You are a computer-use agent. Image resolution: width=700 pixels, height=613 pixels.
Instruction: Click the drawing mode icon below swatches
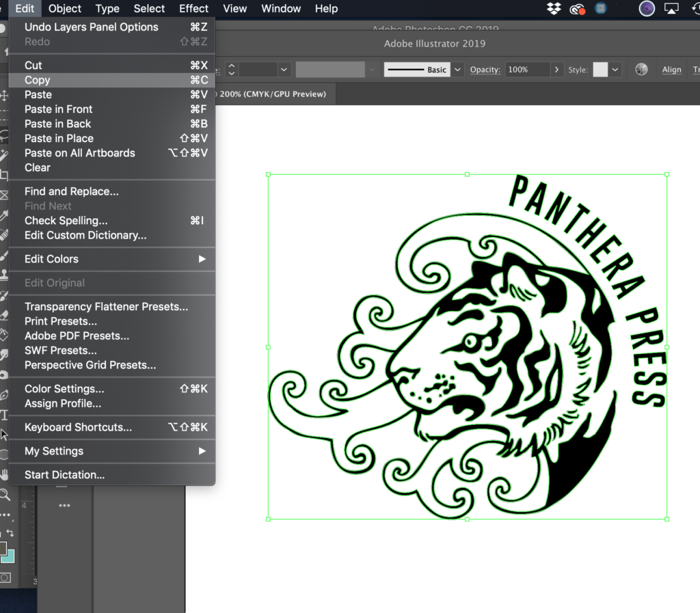point(5,577)
